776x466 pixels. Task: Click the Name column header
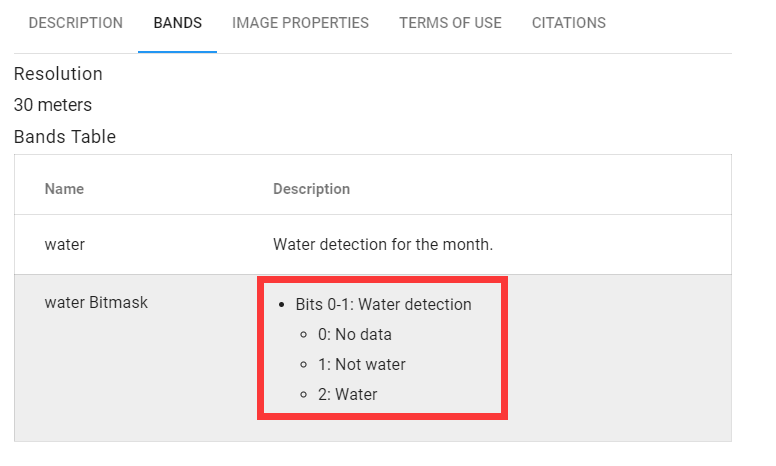click(64, 189)
